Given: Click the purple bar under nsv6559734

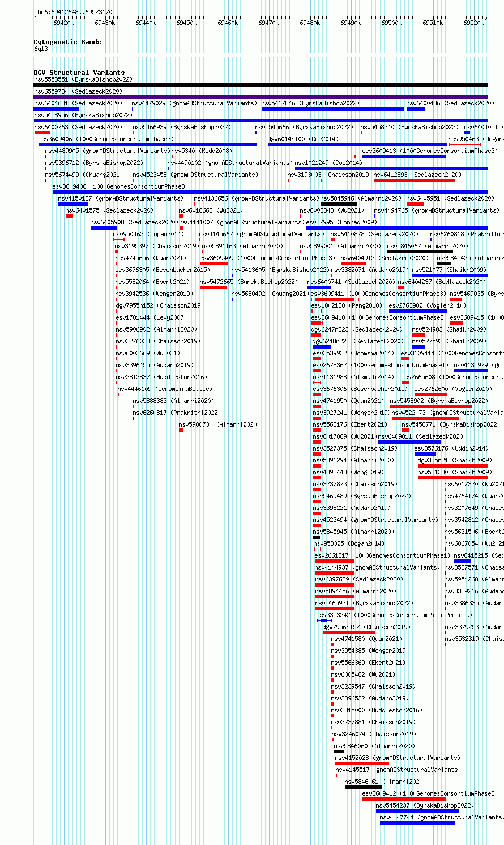Looking at the screenshot, I should [x=260, y=97].
